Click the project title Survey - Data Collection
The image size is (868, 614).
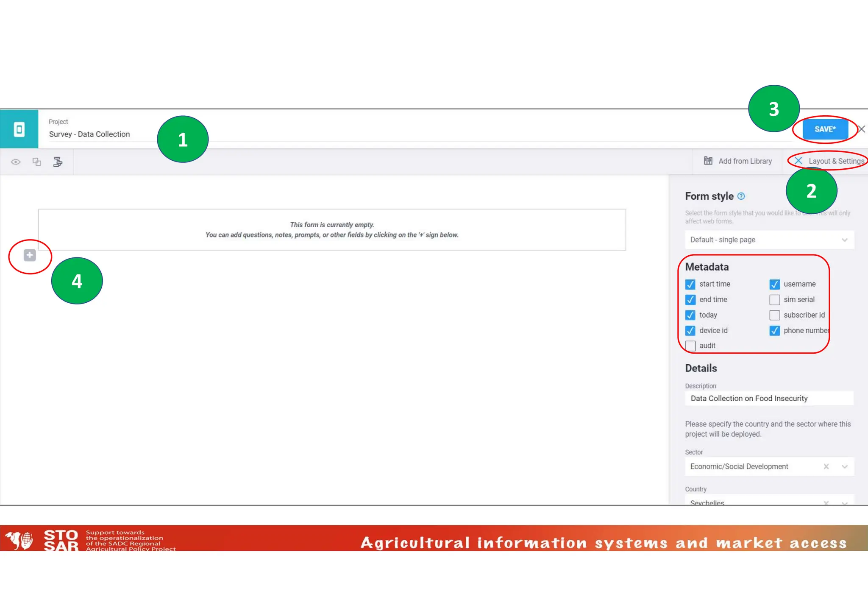(89, 134)
